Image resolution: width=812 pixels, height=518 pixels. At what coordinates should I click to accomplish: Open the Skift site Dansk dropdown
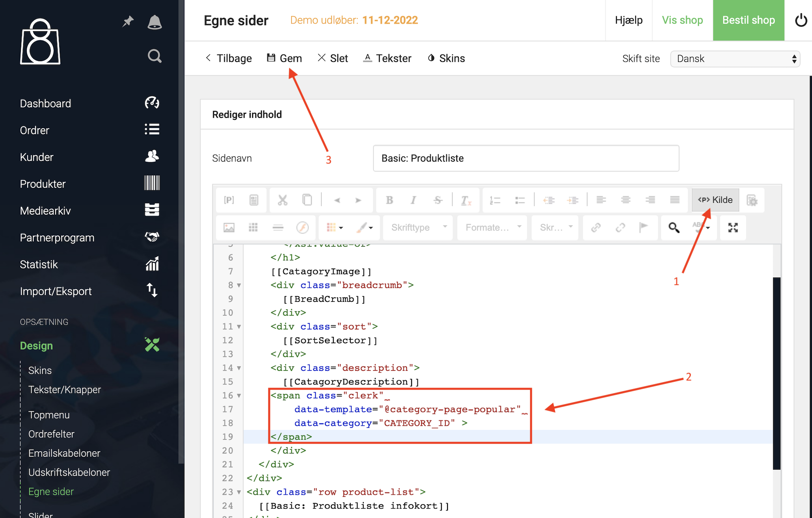click(x=735, y=59)
